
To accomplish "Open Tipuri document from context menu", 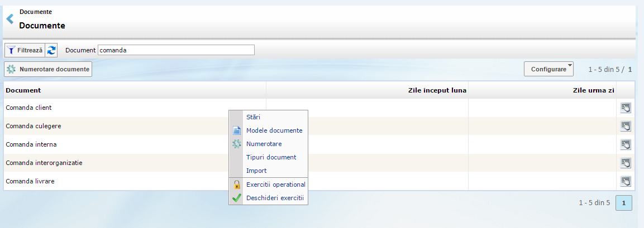I will [271, 157].
